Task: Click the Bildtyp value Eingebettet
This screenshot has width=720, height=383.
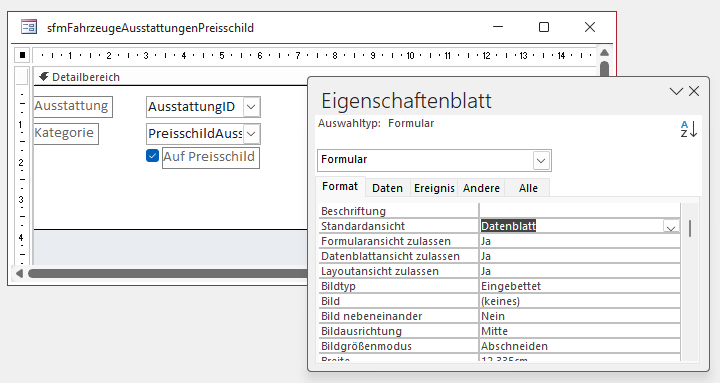Action: (x=579, y=287)
